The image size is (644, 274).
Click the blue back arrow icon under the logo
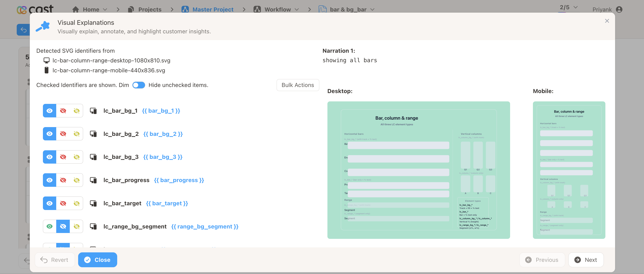coord(23,30)
